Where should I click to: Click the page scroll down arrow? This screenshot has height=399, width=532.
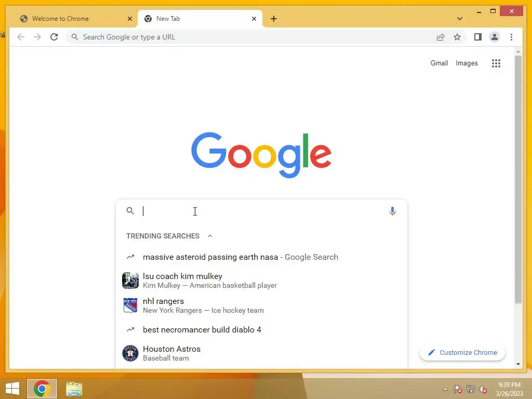tap(518, 364)
